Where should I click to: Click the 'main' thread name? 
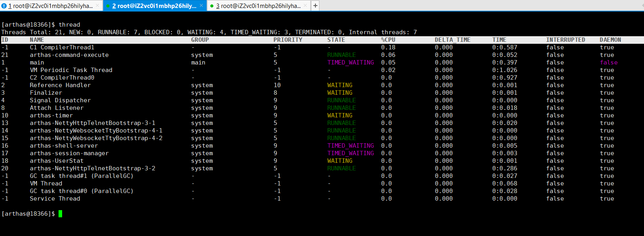pos(37,62)
